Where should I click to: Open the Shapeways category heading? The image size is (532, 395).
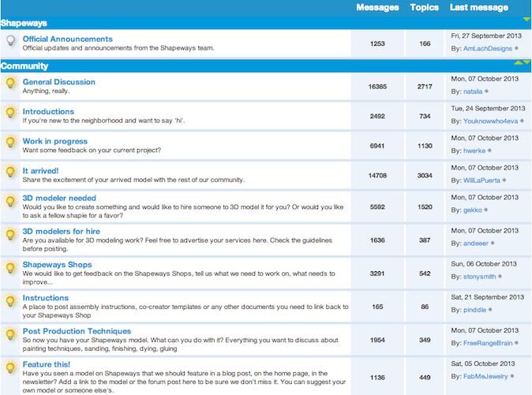click(24, 23)
